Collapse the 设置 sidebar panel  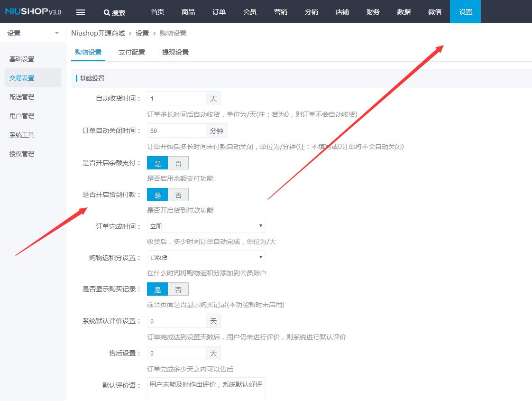(x=56, y=33)
